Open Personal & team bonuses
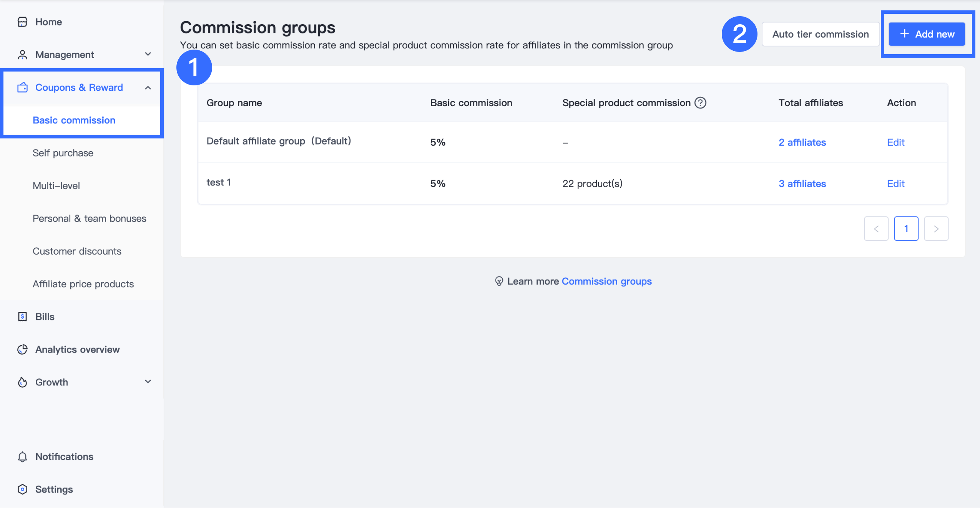This screenshot has width=980, height=508. (89, 218)
